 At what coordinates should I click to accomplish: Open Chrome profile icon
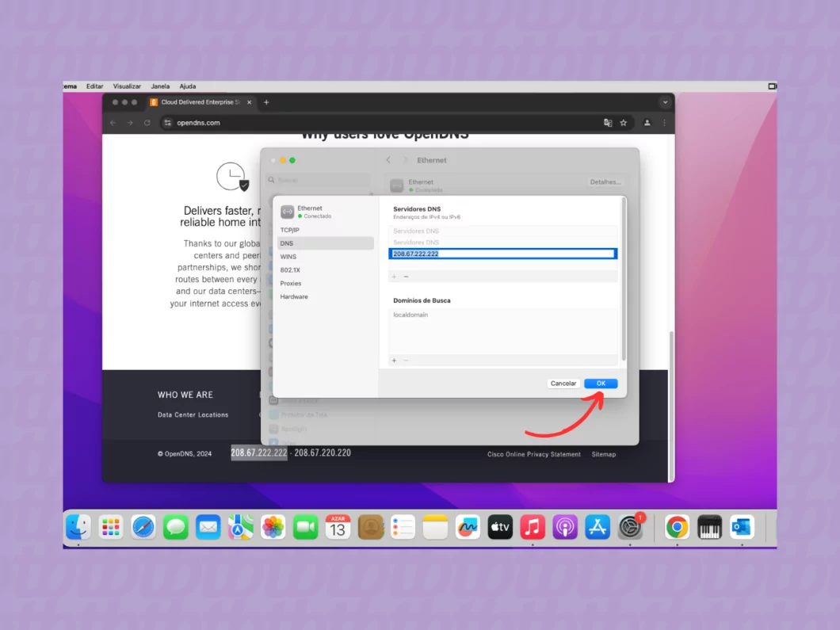point(647,123)
